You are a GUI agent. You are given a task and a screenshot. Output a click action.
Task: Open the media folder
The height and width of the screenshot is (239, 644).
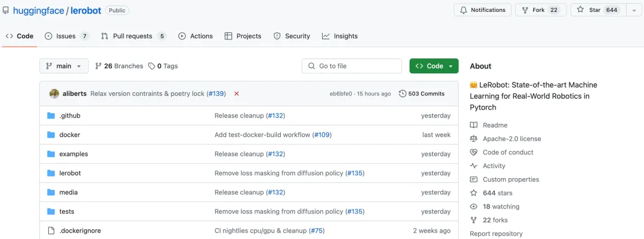point(69,192)
